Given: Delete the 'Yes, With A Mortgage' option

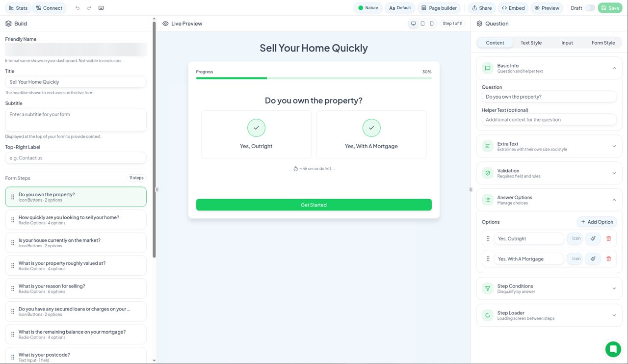Looking at the screenshot, I should point(609,259).
